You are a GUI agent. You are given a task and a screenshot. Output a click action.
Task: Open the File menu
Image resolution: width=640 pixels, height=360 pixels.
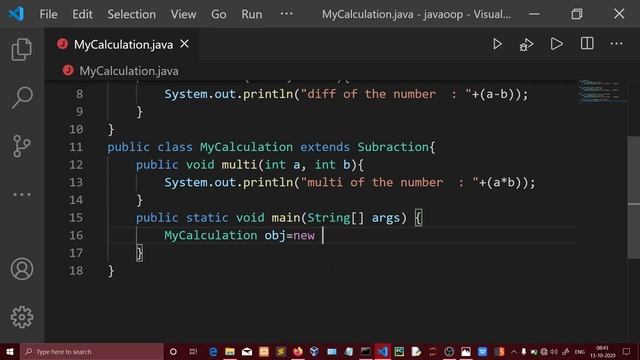click(49, 14)
